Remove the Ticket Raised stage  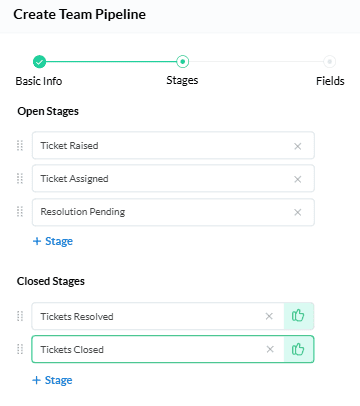298,146
